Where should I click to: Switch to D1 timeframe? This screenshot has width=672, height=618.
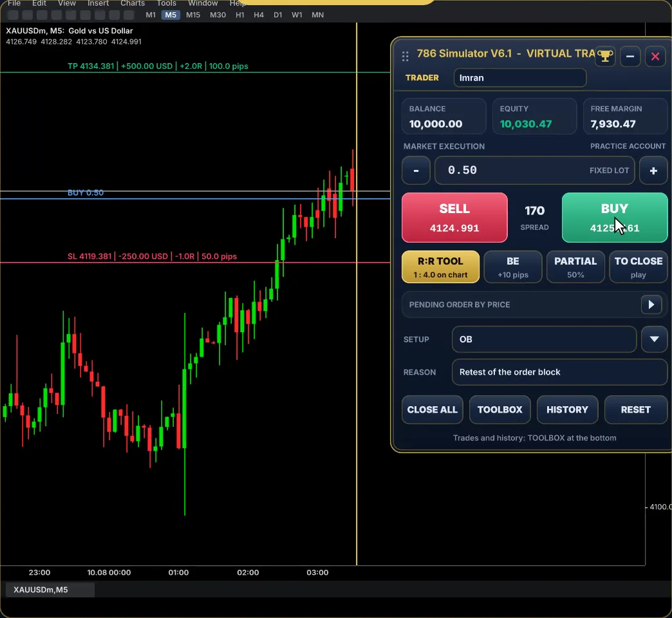(277, 15)
